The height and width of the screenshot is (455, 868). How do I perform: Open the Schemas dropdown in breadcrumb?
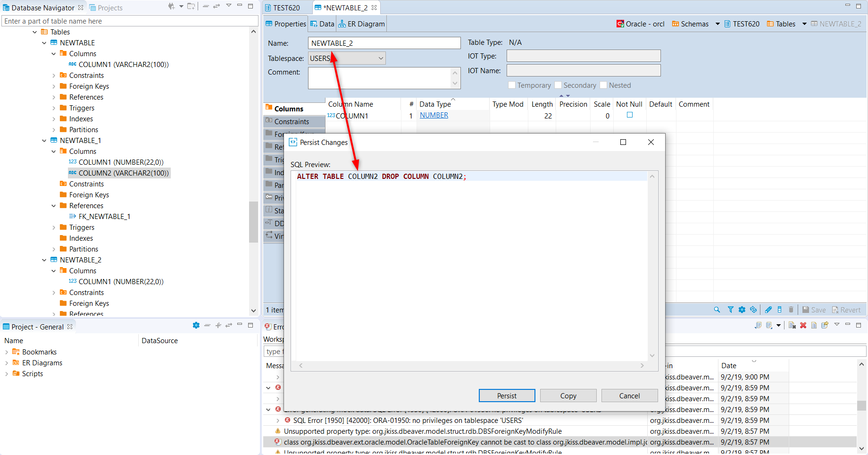pyautogui.click(x=718, y=24)
